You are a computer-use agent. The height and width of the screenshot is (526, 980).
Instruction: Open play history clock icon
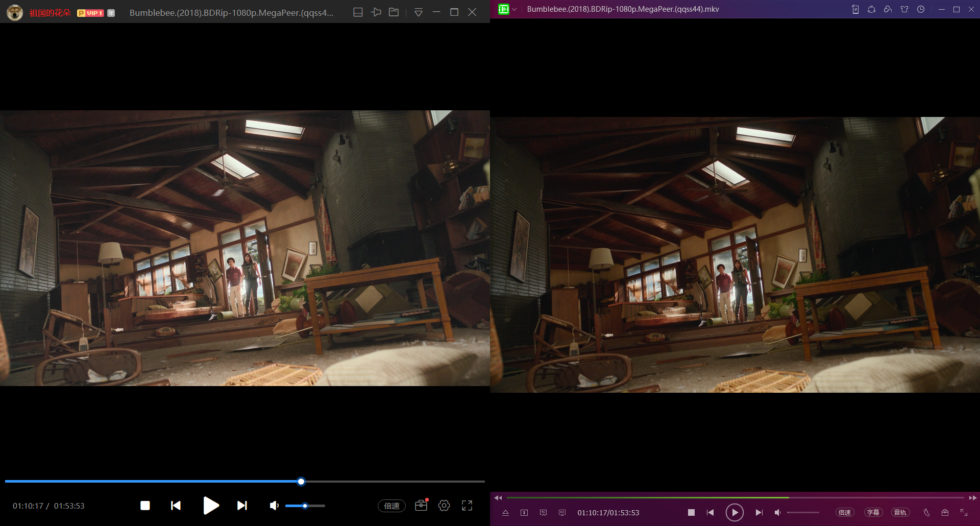point(921,9)
